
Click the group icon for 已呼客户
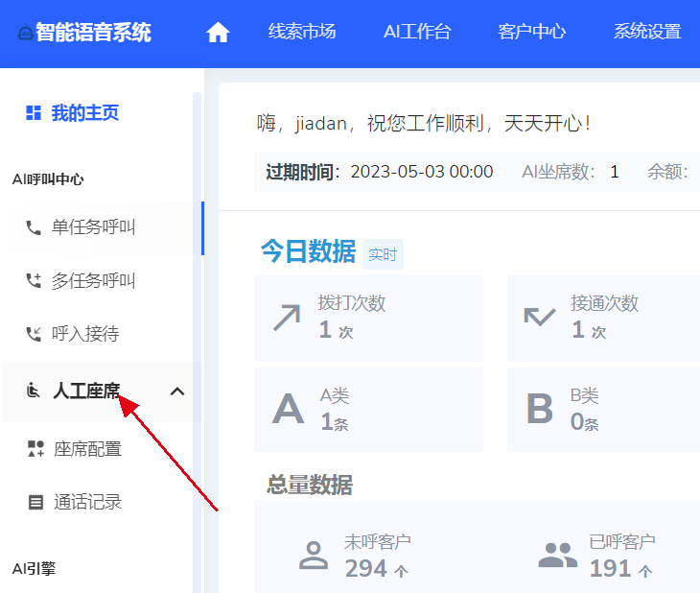click(557, 555)
